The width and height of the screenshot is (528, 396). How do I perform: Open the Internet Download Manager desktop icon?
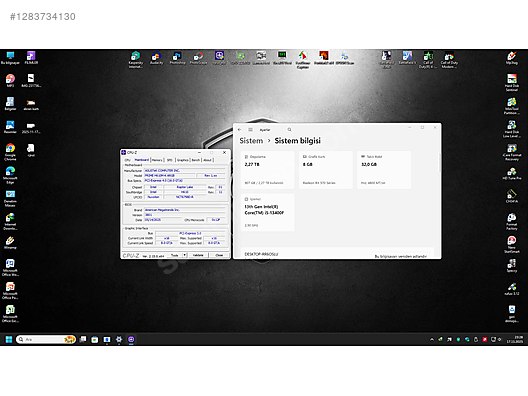click(x=10, y=222)
